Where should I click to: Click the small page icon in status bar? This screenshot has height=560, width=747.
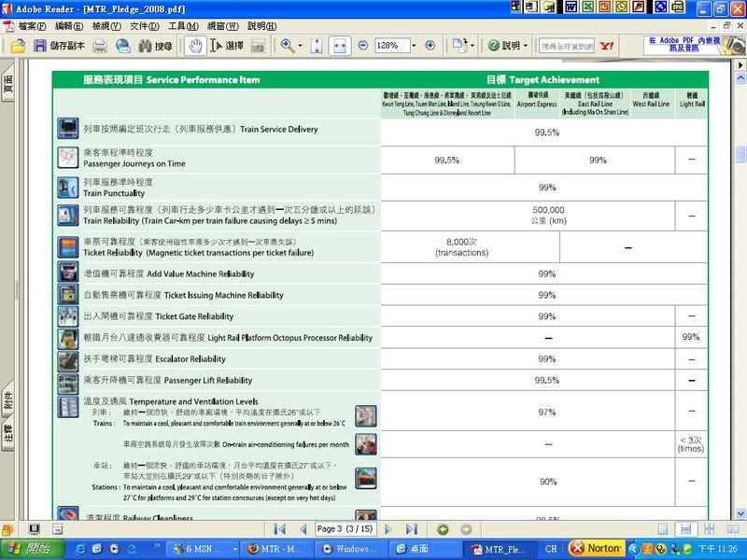(x=57, y=529)
